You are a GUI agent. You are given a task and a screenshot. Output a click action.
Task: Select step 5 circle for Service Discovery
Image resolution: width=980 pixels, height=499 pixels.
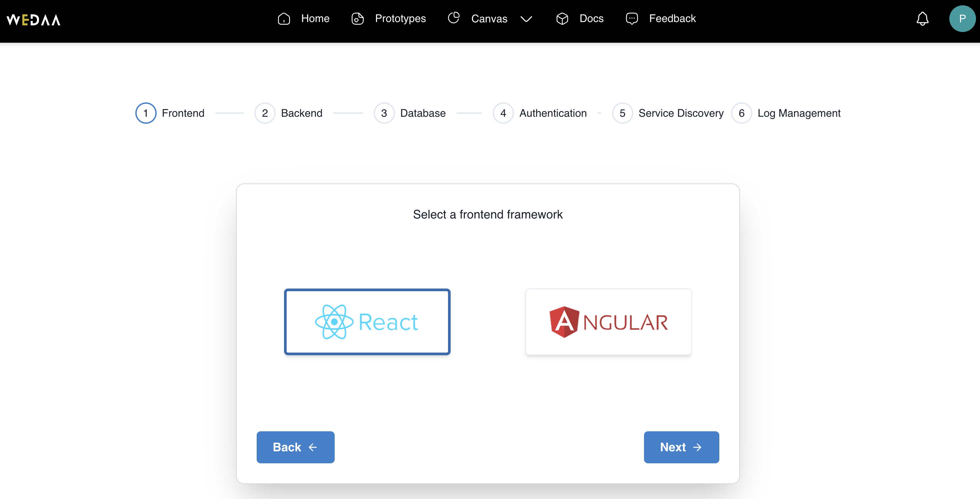622,113
